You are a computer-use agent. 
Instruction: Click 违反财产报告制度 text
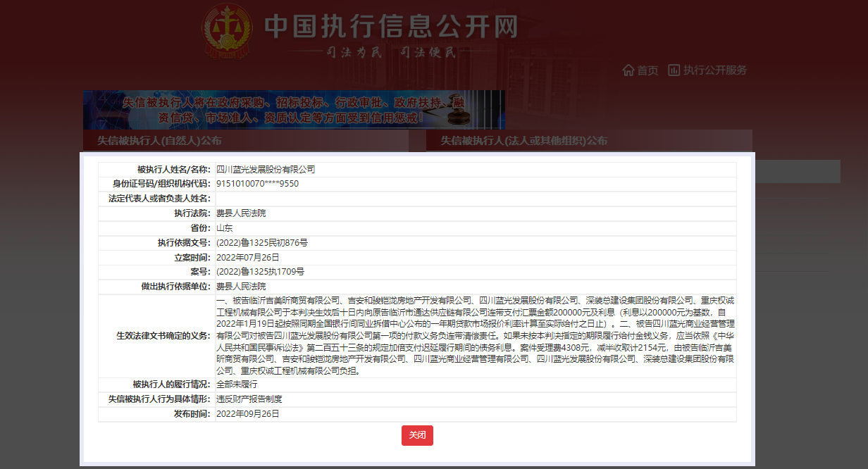pos(249,399)
